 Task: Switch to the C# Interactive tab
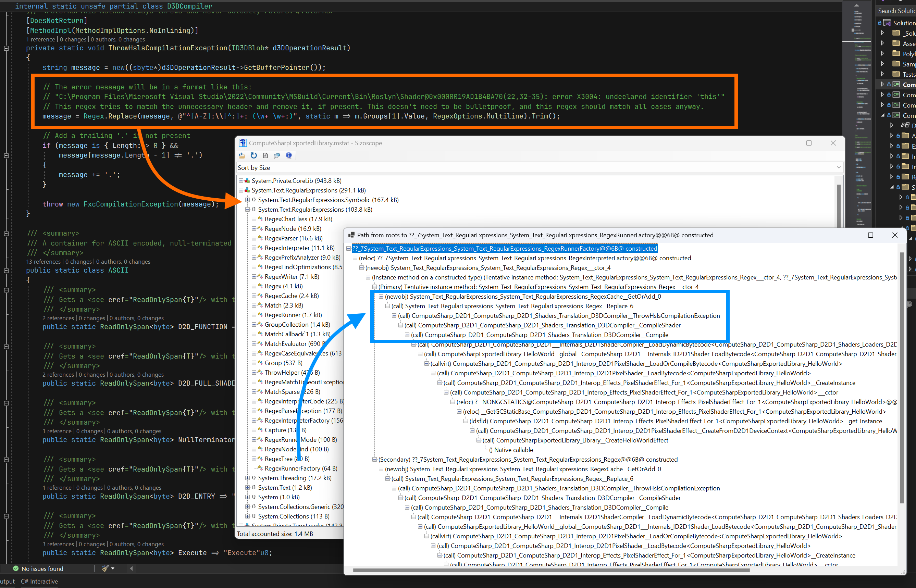(x=39, y=581)
